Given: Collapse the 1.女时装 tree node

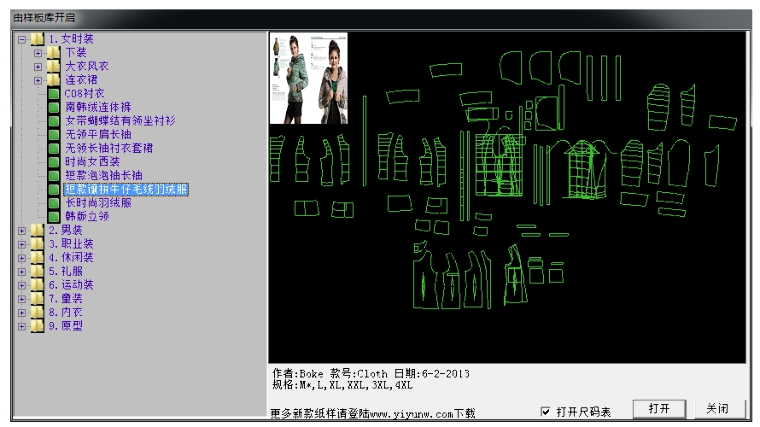Looking at the screenshot, I should tap(22, 39).
